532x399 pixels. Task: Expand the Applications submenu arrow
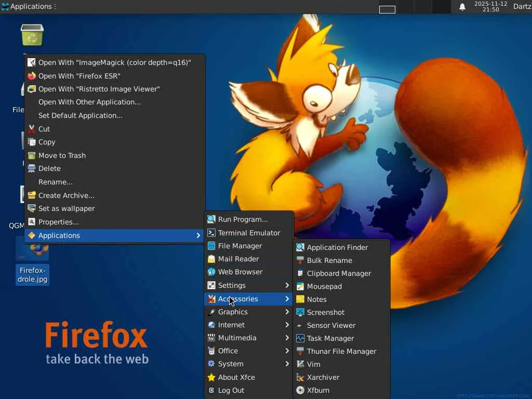point(198,235)
